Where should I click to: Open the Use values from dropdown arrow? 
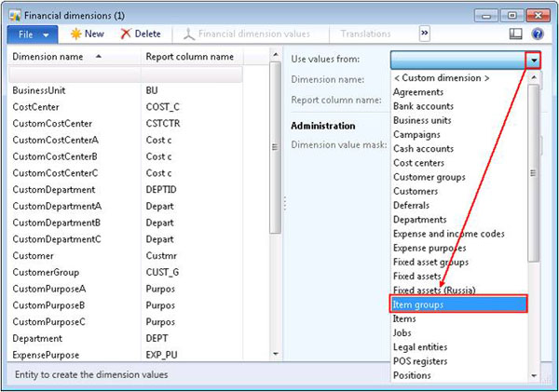coord(534,61)
